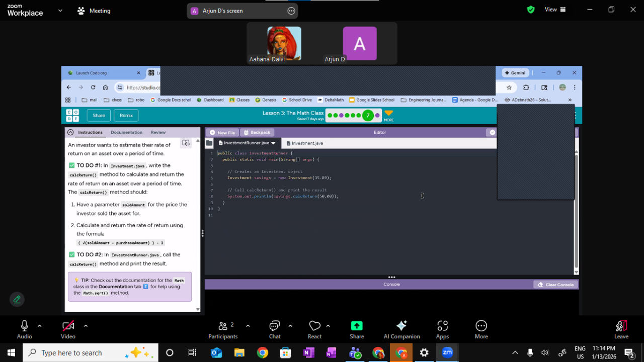The image size is (644, 362).
Task: Switch to the Documentation tab
Action: (126, 132)
